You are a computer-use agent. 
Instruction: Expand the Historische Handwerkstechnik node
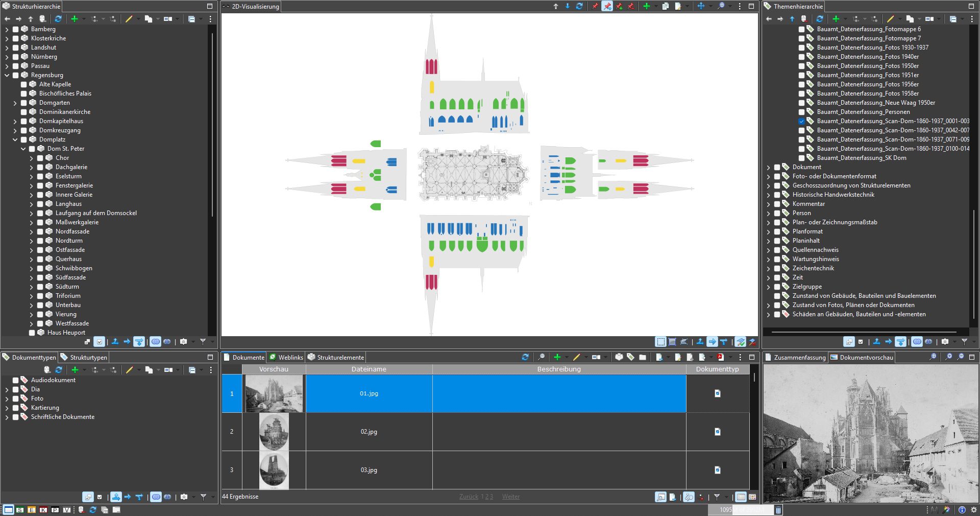tap(769, 195)
